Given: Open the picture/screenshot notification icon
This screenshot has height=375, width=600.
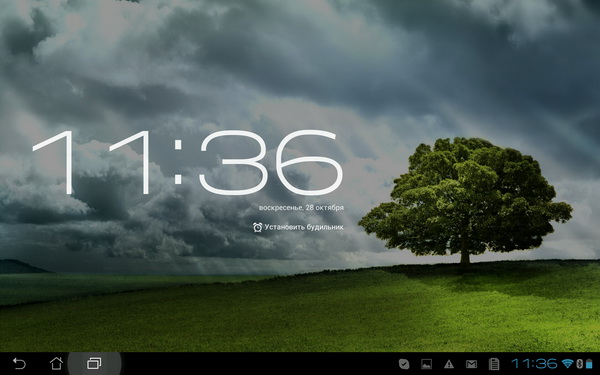Looking at the screenshot, I should pos(426,364).
